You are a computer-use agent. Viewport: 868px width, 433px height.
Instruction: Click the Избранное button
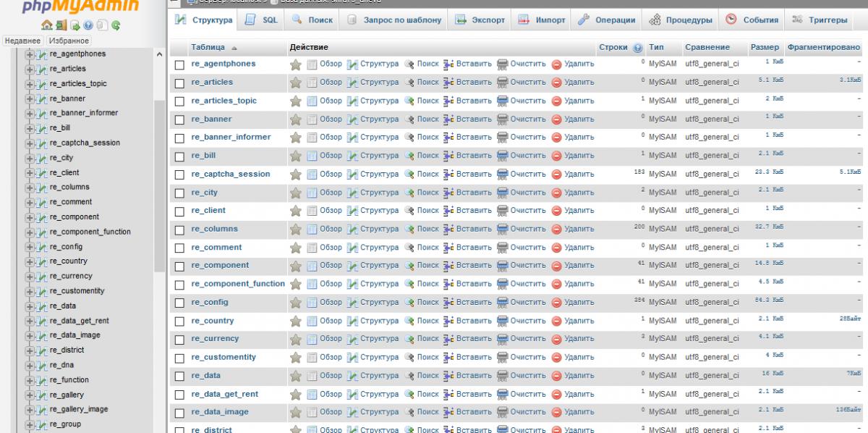pos(68,41)
